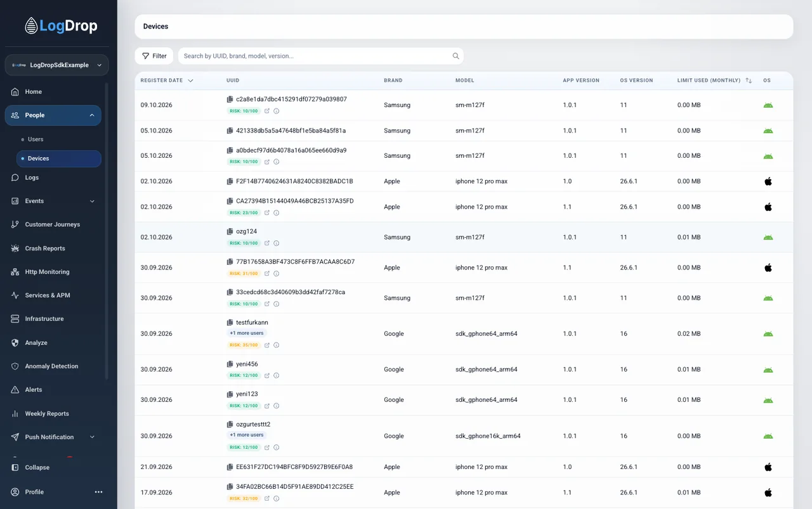Open Crash Reports in sidebar
Image resolution: width=812 pixels, height=509 pixels.
point(44,248)
